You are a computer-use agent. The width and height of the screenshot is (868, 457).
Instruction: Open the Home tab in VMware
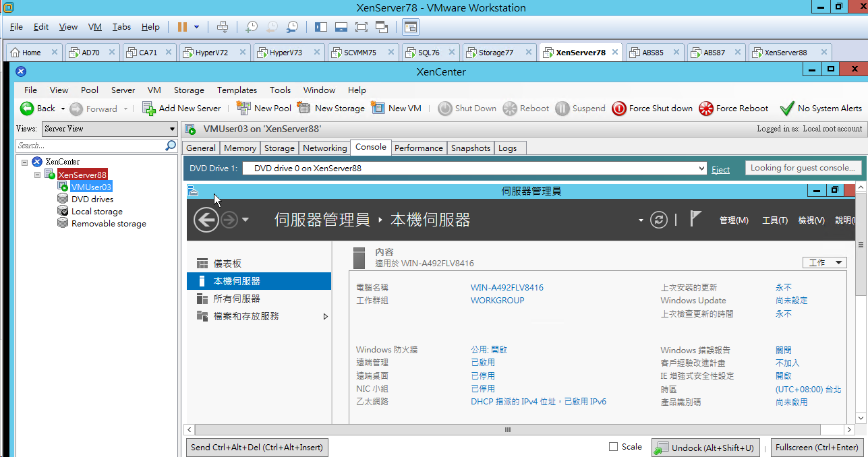coord(31,52)
